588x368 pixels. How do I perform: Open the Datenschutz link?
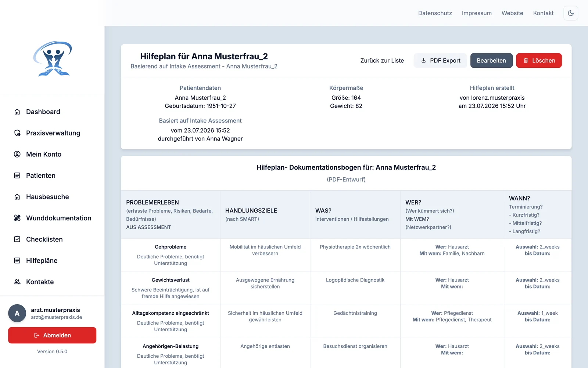[x=435, y=13]
